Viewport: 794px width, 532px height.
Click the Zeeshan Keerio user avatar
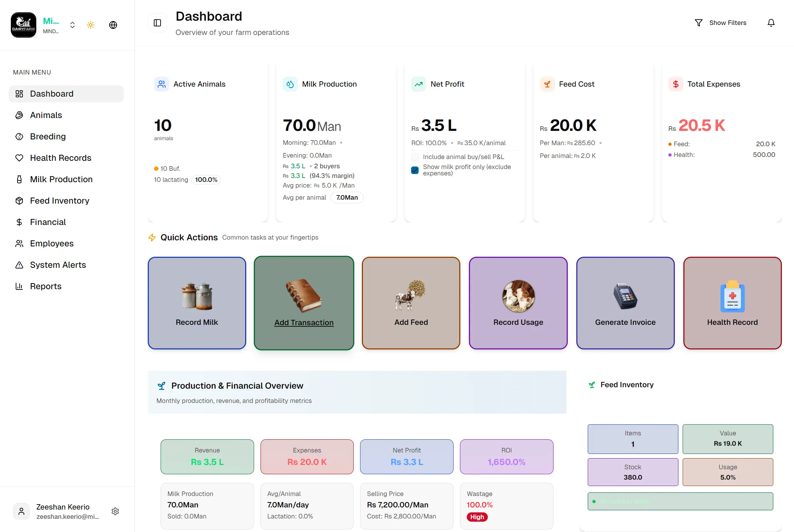21,511
